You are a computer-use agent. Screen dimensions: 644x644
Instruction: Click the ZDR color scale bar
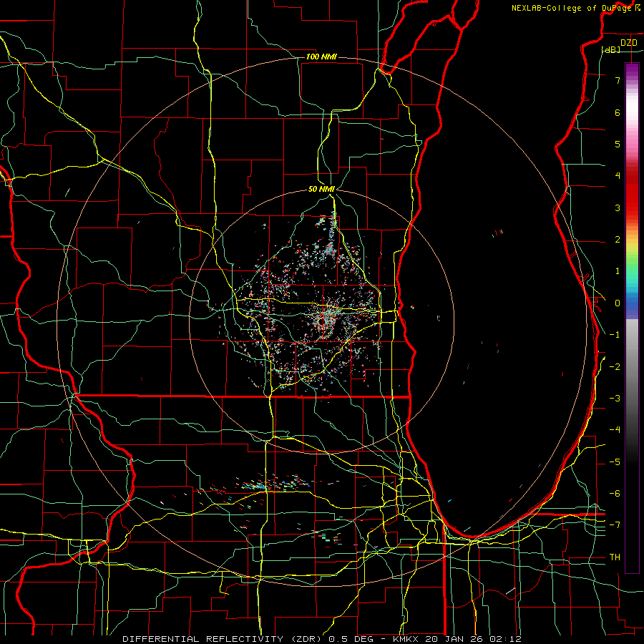click(632, 318)
